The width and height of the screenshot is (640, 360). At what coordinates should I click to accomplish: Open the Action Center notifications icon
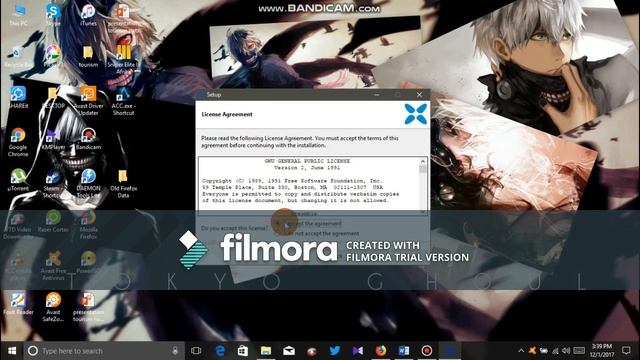tap(627, 351)
